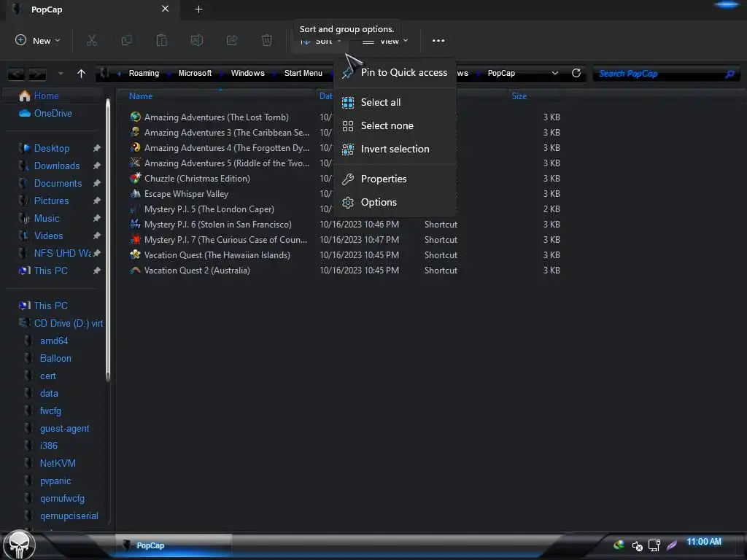747x560 pixels.
Task: Click the Paste clipboard icon
Action: click(x=162, y=41)
